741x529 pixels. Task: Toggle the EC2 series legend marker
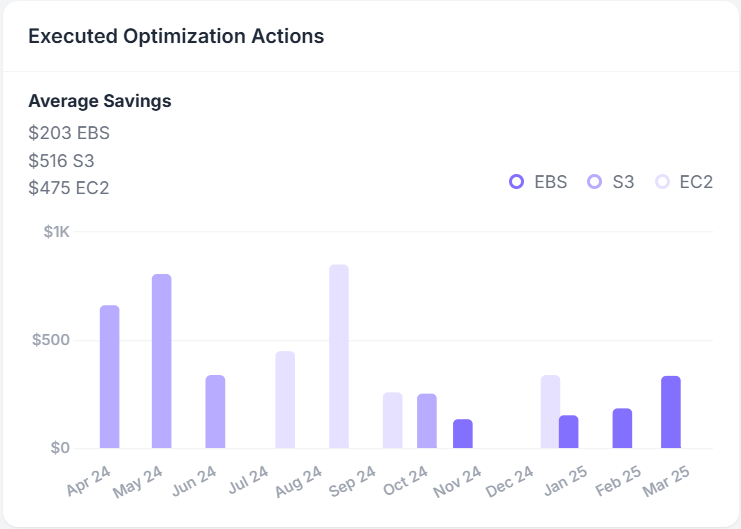coord(662,182)
